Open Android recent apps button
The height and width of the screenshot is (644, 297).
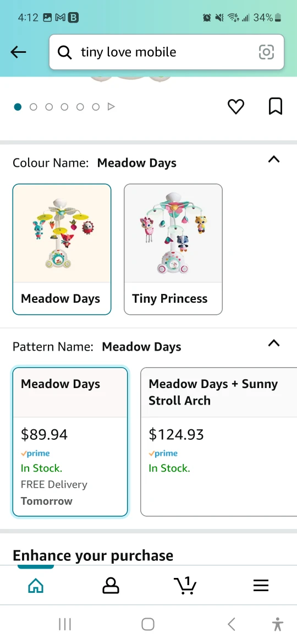pos(65,624)
